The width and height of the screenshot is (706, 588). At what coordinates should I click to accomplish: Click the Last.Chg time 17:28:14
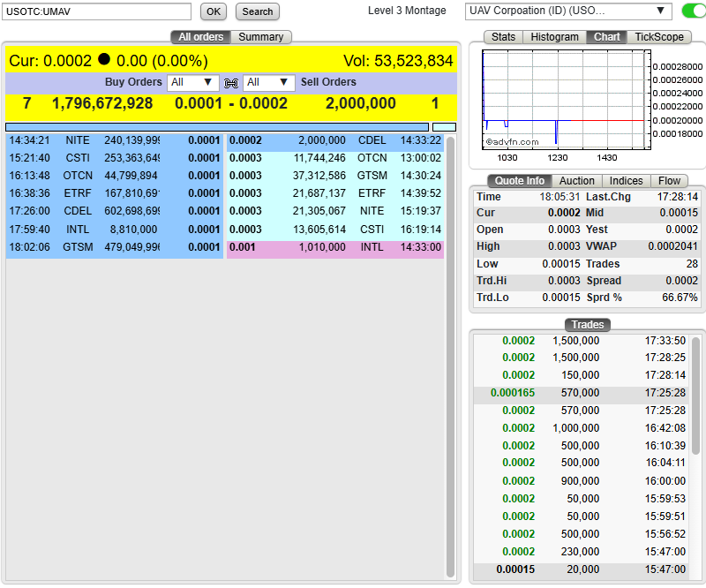[677, 197]
